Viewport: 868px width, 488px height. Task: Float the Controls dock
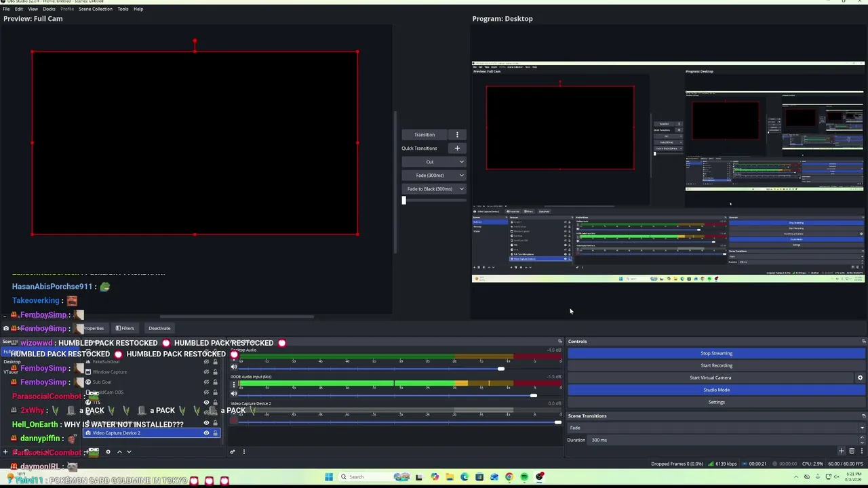(863, 341)
